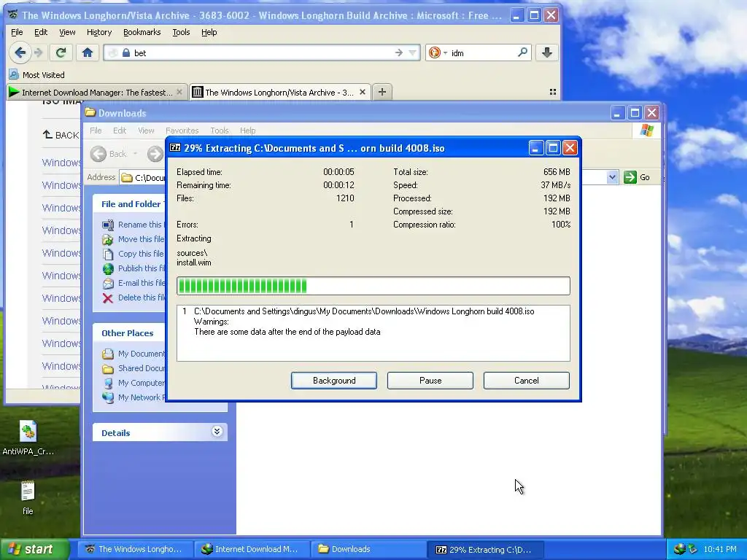Click the Go arrow in the URL bar
This screenshot has width=747, height=560.
click(x=399, y=52)
